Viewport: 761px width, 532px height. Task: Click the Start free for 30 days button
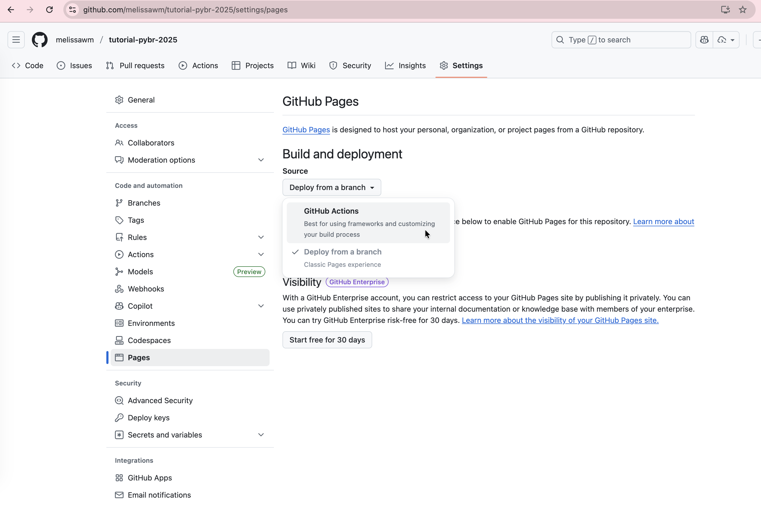[327, 340]
